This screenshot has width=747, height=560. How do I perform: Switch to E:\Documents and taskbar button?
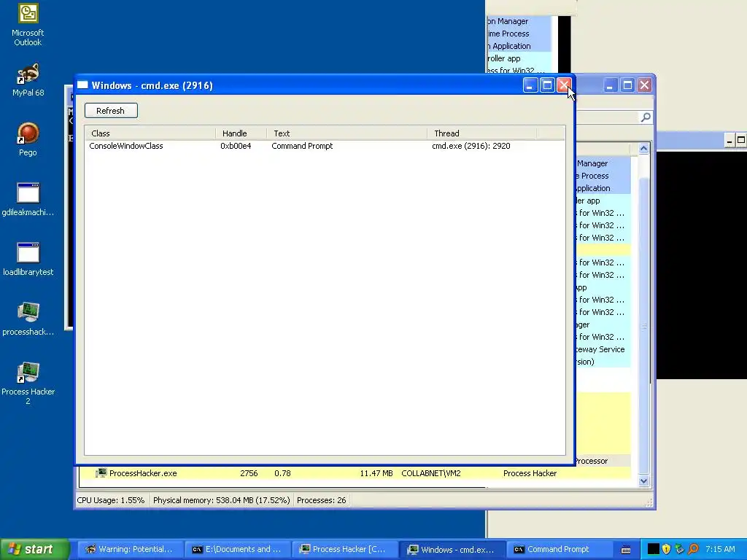tap(237, 549)
